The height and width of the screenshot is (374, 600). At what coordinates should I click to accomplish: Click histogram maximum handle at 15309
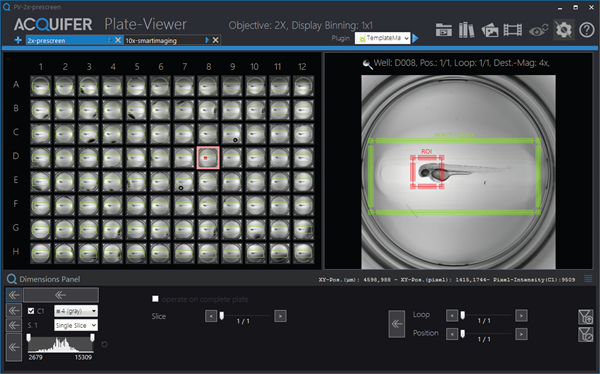[92, 338]
